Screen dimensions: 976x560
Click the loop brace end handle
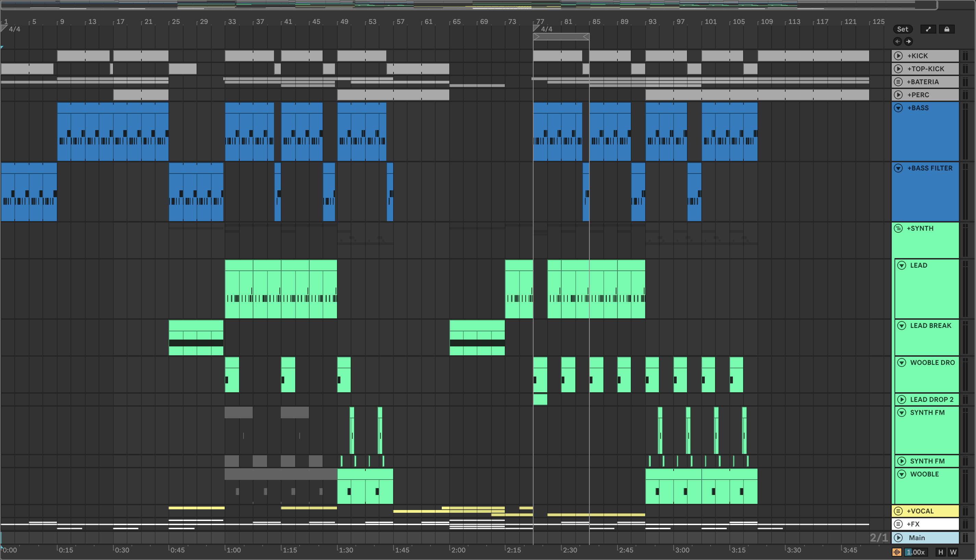coord(586,37)
